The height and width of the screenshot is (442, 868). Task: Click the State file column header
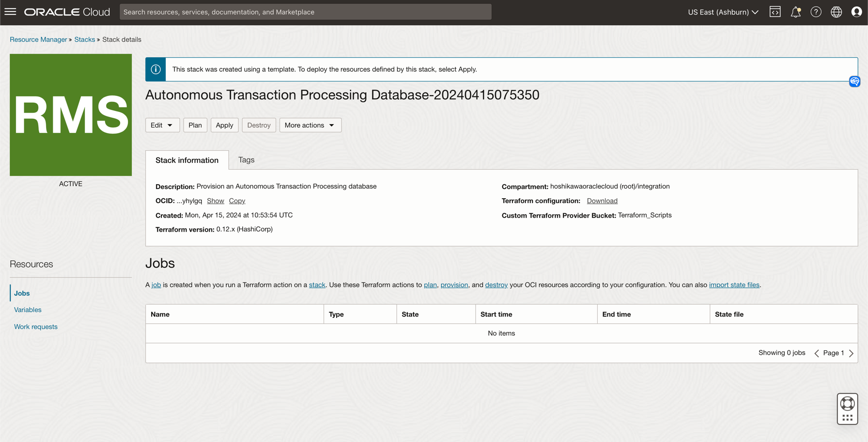pyautogui.click(x=784, y=314)
